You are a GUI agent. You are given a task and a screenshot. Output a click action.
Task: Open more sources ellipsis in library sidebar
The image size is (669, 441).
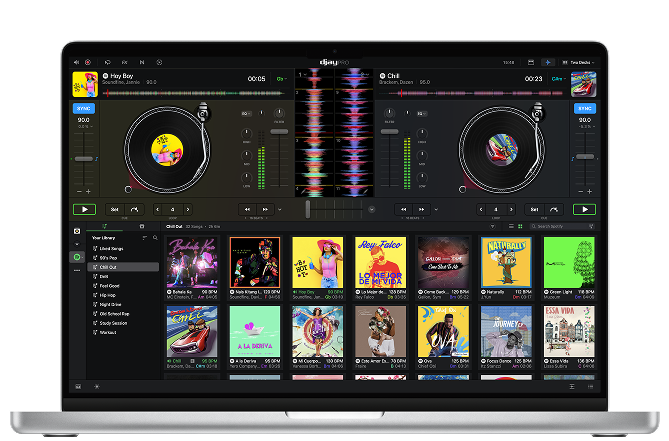77,270
